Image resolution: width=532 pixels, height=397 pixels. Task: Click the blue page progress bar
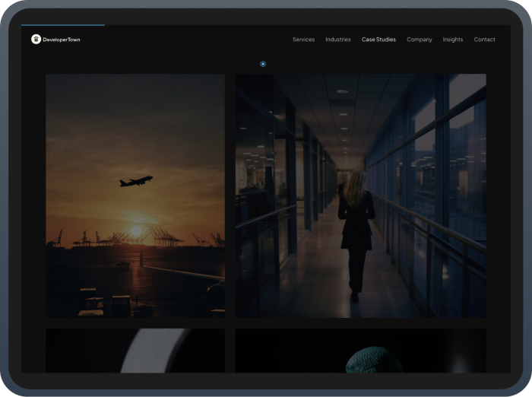63,25
